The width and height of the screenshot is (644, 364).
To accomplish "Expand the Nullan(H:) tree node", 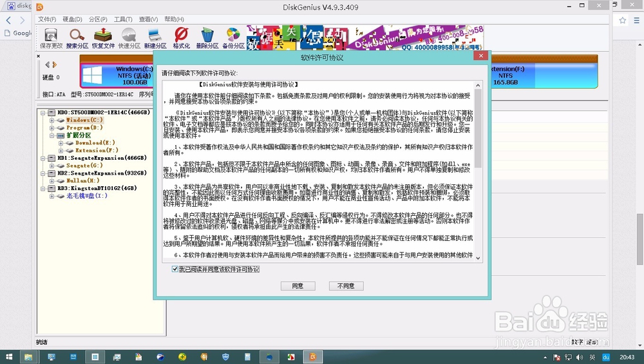I will (x=52, y=181).
